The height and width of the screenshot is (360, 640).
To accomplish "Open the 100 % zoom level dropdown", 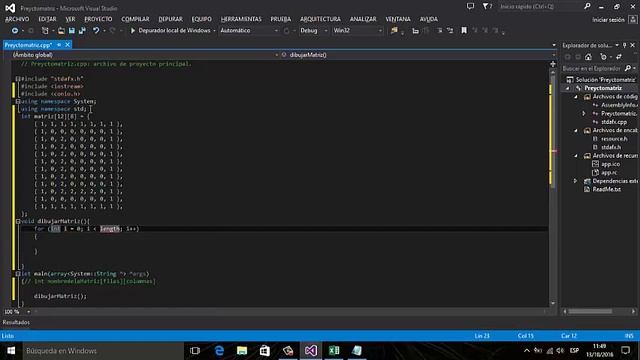I will click(28, 312).
